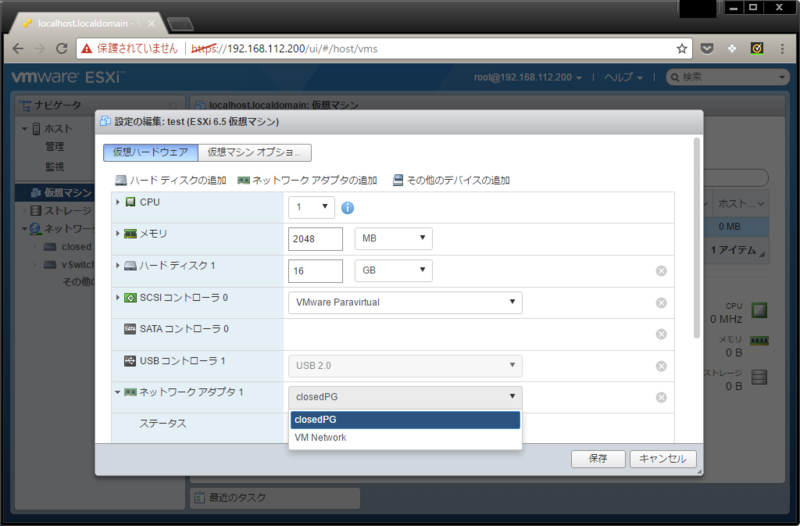The image size is (800, 526).
Task: Click the browser back arrow
Action: (x=18, y=48)
